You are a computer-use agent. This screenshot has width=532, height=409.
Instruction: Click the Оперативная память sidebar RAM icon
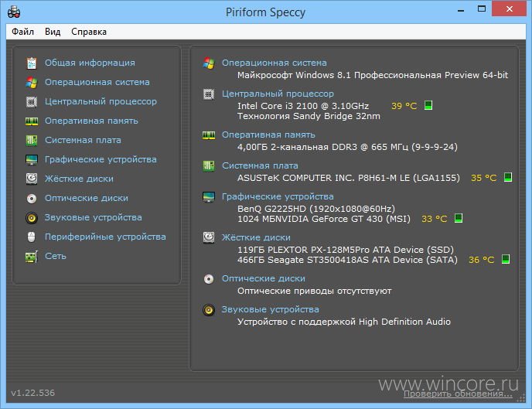[x=32, y=121]
